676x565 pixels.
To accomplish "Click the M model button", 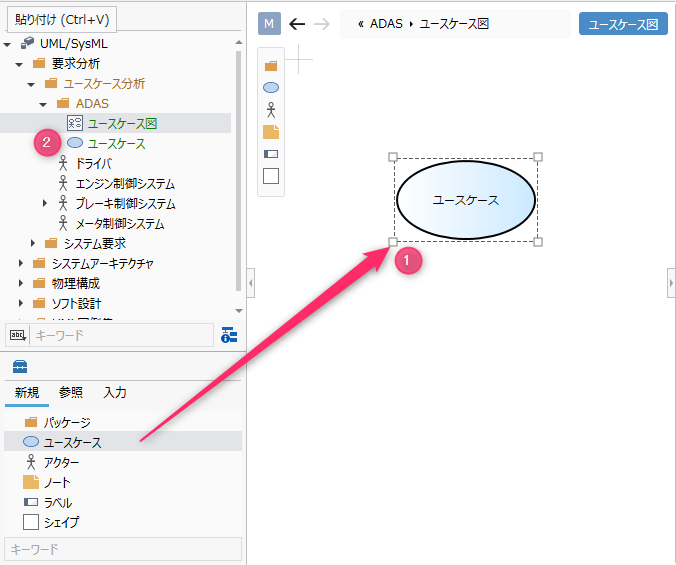I will (x=269, y=24).
